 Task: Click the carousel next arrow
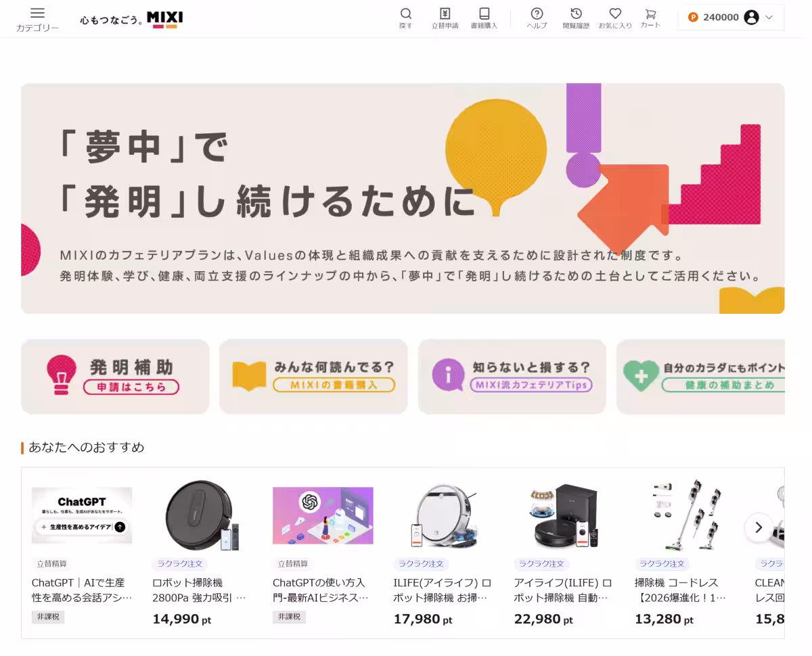pyautogui.click(x=759, y=528)
